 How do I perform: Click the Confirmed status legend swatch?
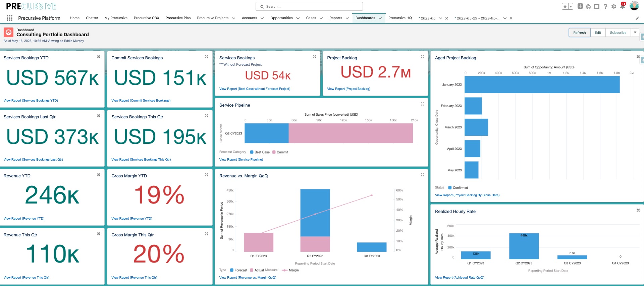[450, 188]
